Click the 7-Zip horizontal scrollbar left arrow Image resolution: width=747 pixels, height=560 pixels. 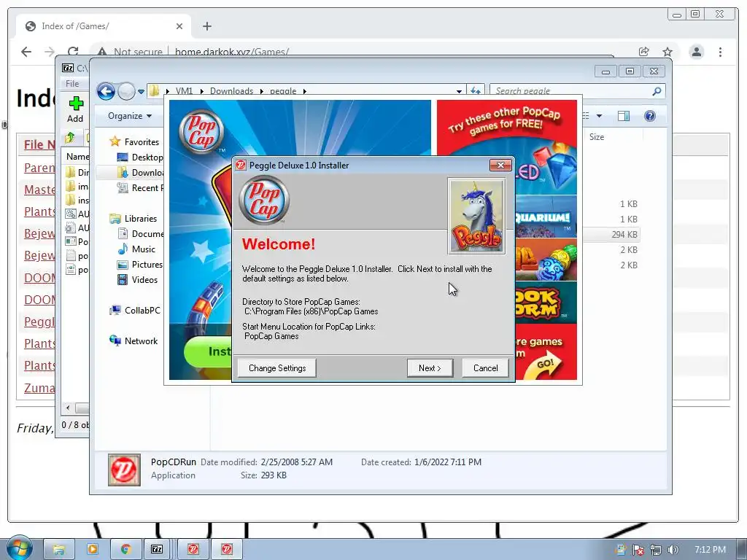coord(68,408)
